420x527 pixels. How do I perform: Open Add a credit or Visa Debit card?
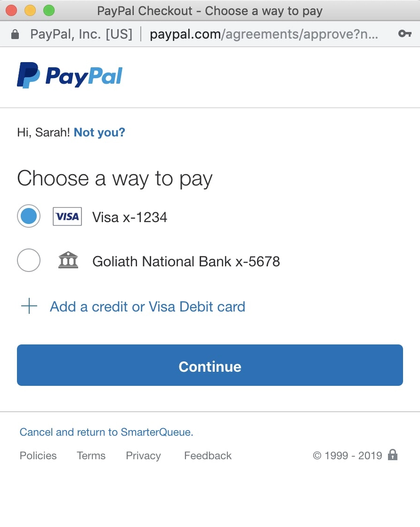point(147,306)
